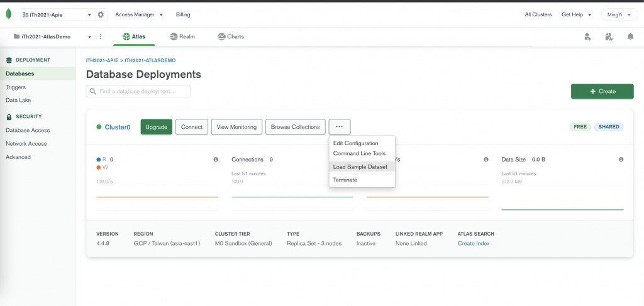Open Billing in the top bar
644x306 pixels.
(x=183, y=15)
